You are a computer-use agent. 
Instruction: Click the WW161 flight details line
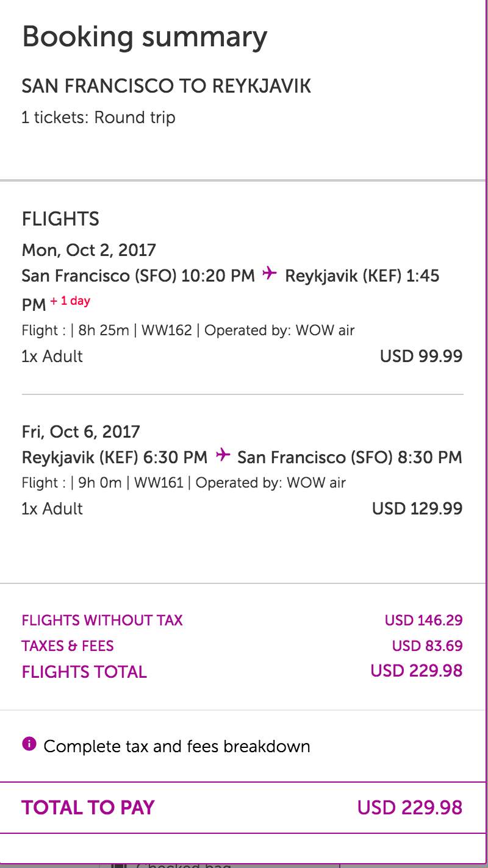(184, 483)
